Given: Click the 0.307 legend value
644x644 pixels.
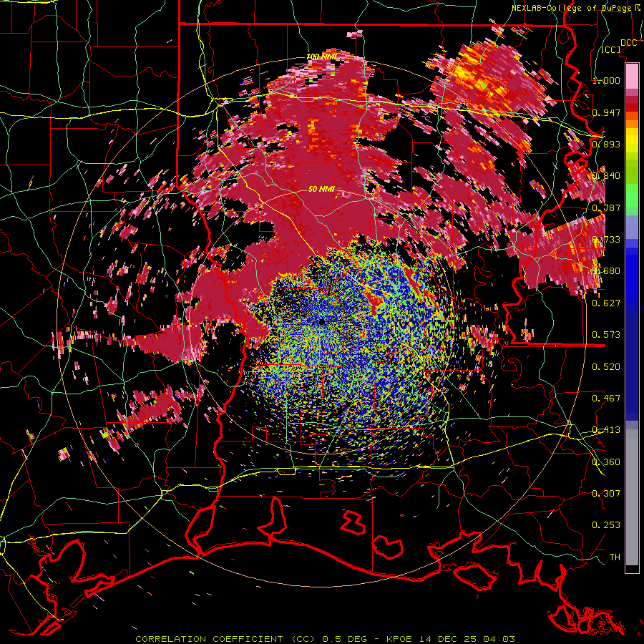Looking at the screenshot, I should click(x=606, y=494).
